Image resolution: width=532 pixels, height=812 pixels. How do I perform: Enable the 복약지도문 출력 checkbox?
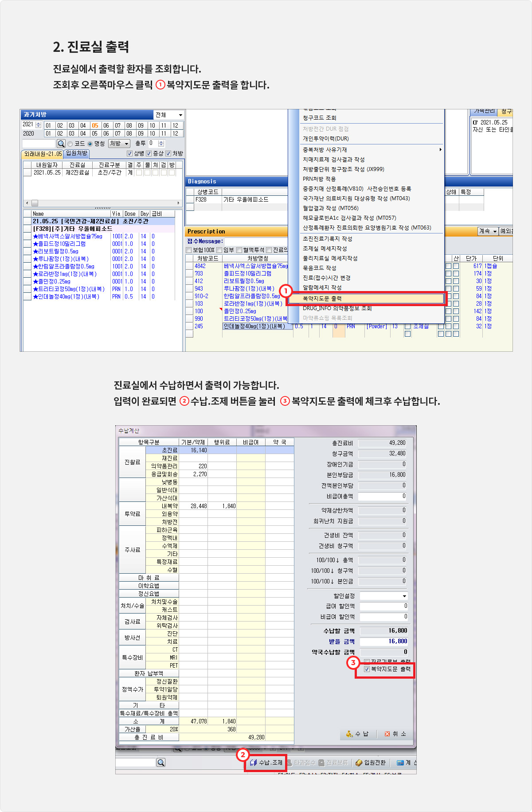367,669
